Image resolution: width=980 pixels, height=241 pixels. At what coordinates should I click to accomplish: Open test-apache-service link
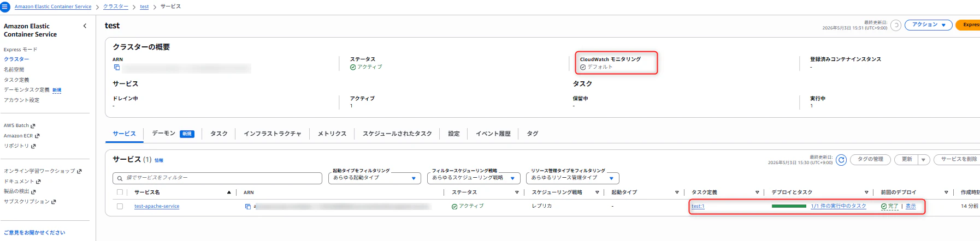click(x=157, y=207)
